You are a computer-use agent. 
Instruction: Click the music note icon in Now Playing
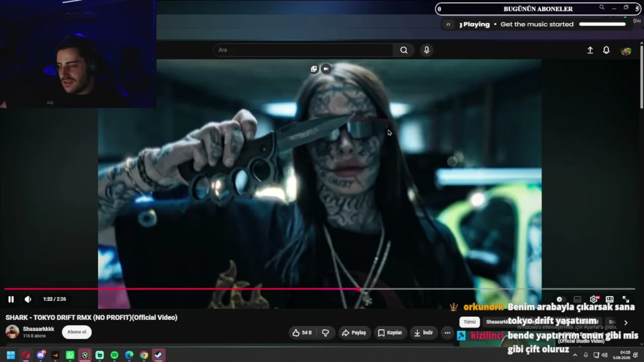(x=448, y=24)
